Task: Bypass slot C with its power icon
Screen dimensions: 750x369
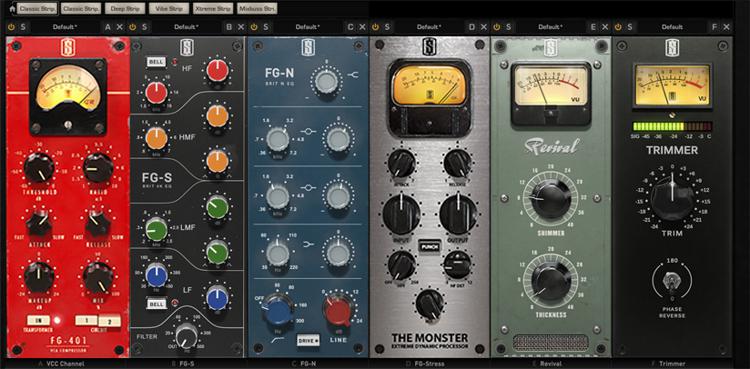Action: click(254, 27)
